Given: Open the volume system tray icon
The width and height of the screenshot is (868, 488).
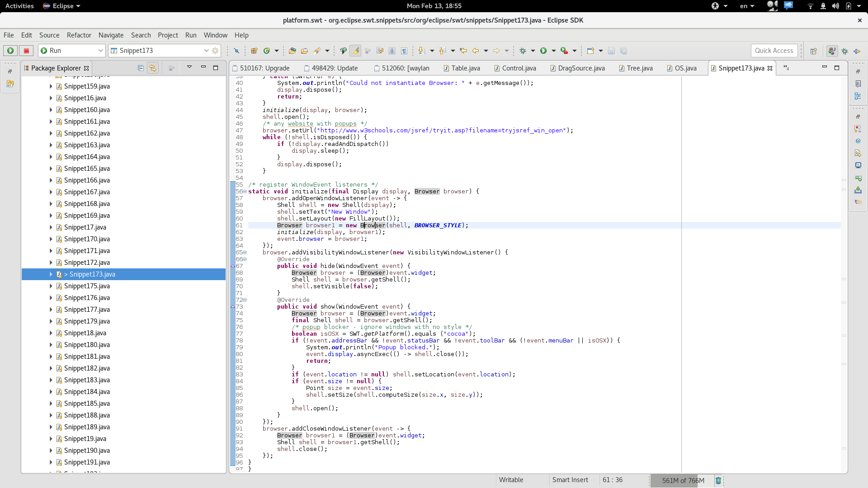Looking at the screenshot, I should (835, 6).
